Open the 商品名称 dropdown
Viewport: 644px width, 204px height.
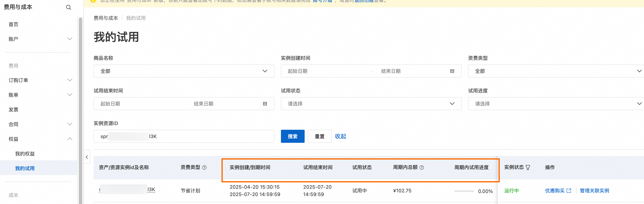[x=184, y=71]
